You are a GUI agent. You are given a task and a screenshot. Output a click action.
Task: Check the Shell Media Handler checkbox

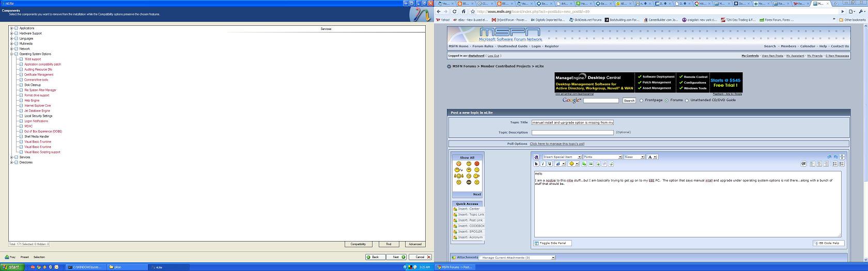(x=21, y=136)
